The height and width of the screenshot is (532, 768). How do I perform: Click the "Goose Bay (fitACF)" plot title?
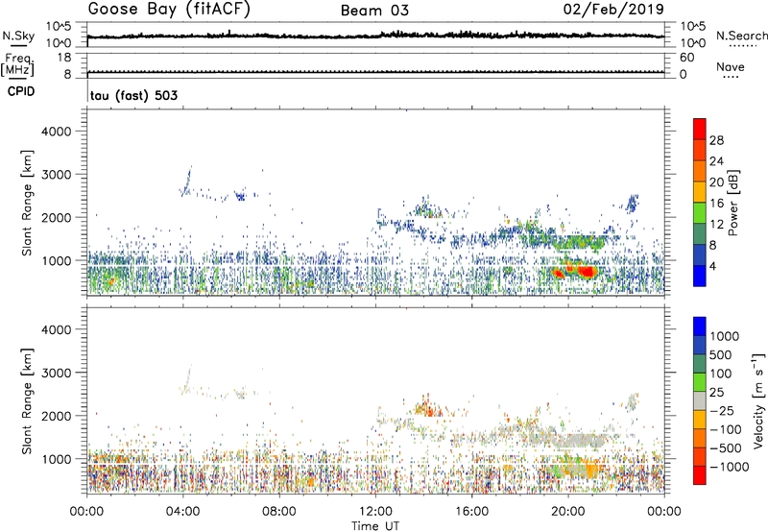click(169, 10)
